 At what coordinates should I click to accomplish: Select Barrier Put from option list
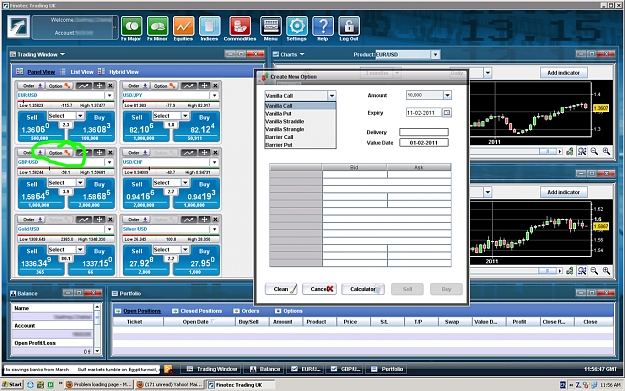coord(301,145)
